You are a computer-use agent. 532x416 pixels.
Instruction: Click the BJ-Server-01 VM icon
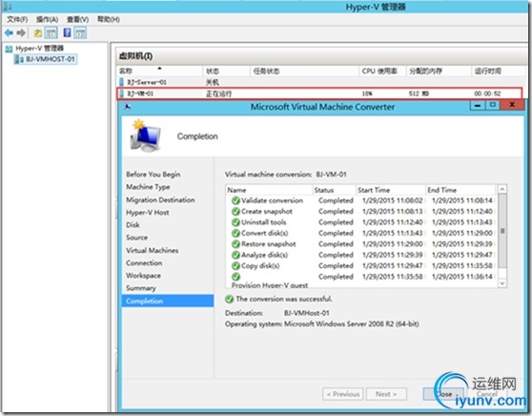click(122, 82)
